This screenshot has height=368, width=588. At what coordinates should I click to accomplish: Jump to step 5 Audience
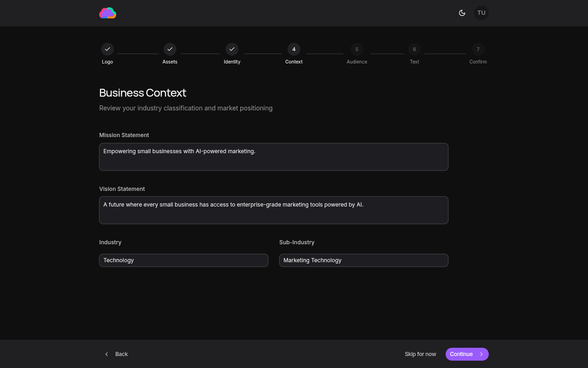click(x=357, y=49)
